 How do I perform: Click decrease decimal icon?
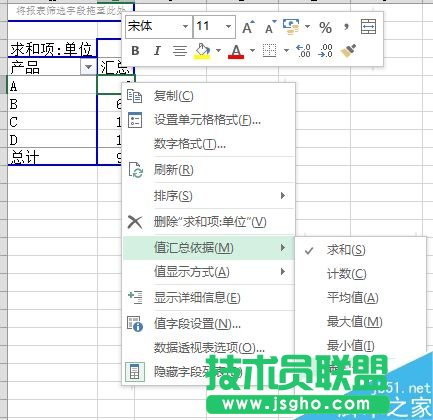coord(326,51)
